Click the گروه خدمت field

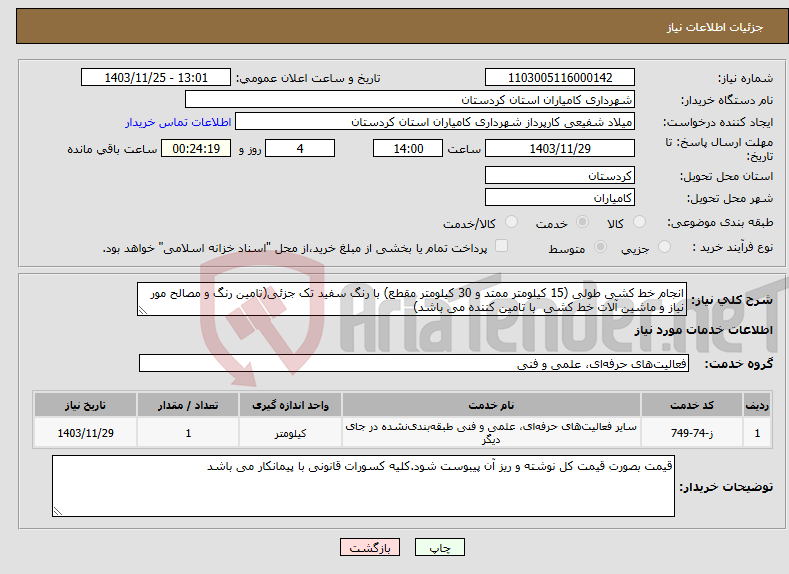414,363
